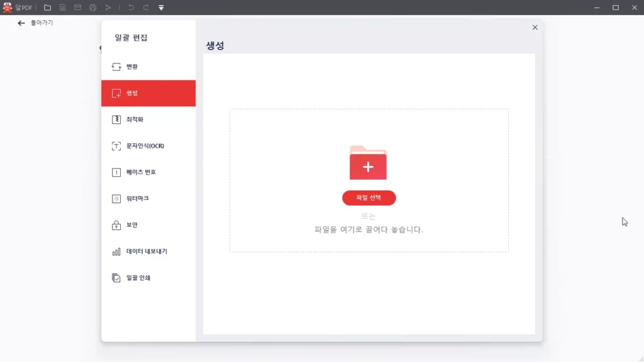Open the 데이터 내보내기 export tool
Viewport: 644px width, 362px height.
[x=140, y=251]
